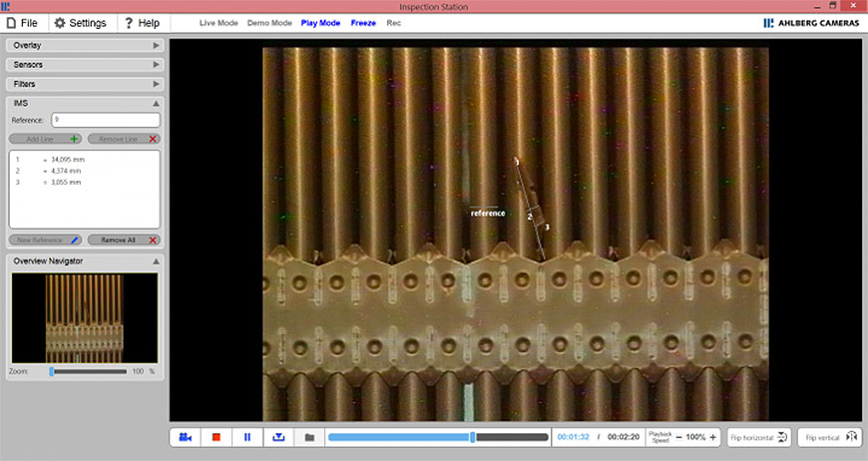This screenshot has width=868, height=461.
Task: Expand the Sensors panel
Action: (x=85, y=65)
